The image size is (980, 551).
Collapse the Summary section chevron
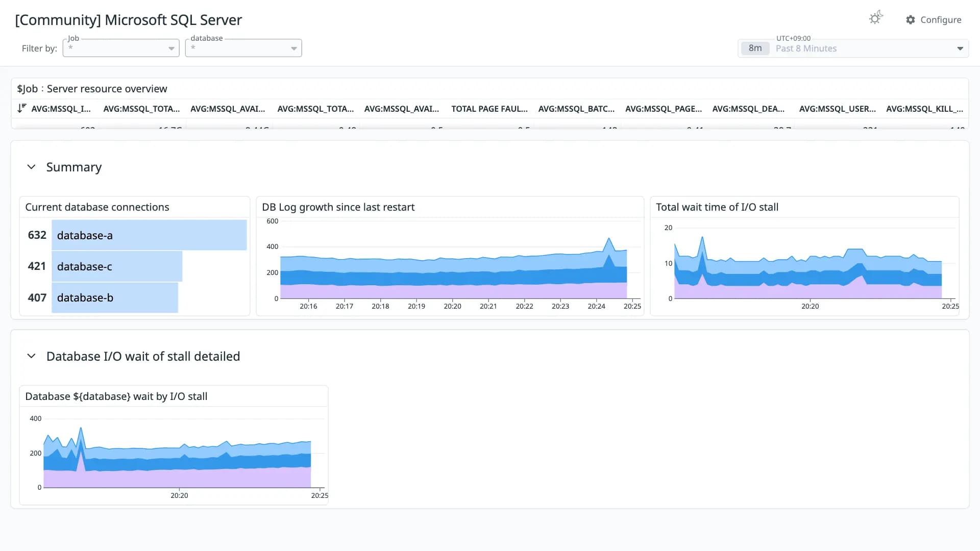pyautogui.click(x=31, y=167)
